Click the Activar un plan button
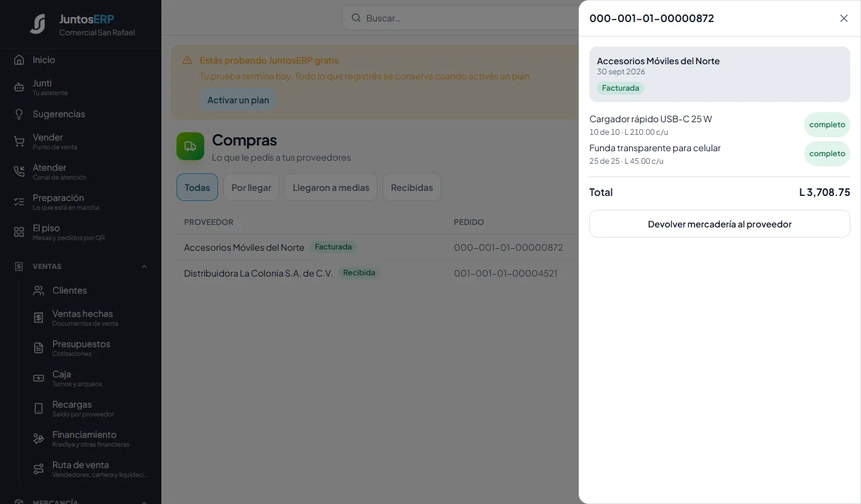 (x=238, y=100)
